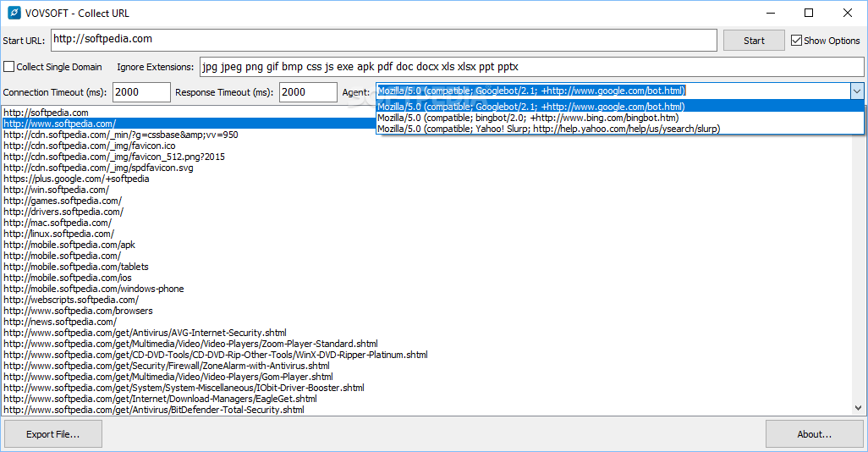The image size is (868, 452).
Task: Open the Export File... dialog
Action: (x=53, y=434)
